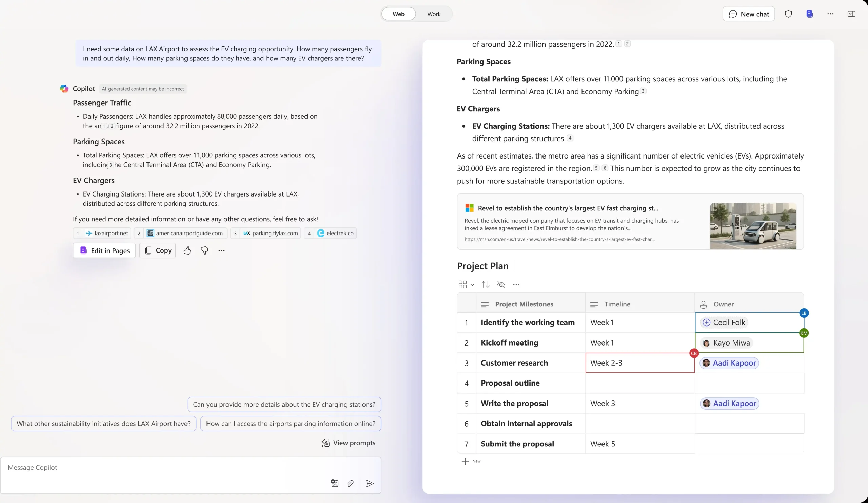Click the attachment paperclip icon
Image resolution: width=868 pixels, height=503 pixels.
[x=351, y=483]
